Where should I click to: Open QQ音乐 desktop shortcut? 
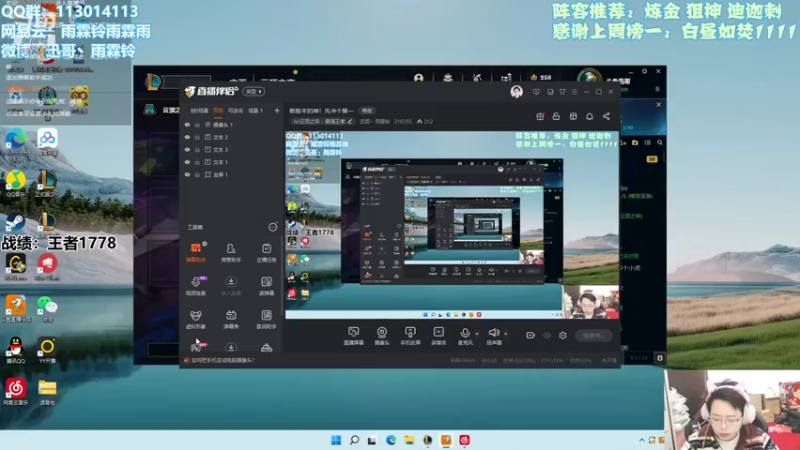coord(16,185)
